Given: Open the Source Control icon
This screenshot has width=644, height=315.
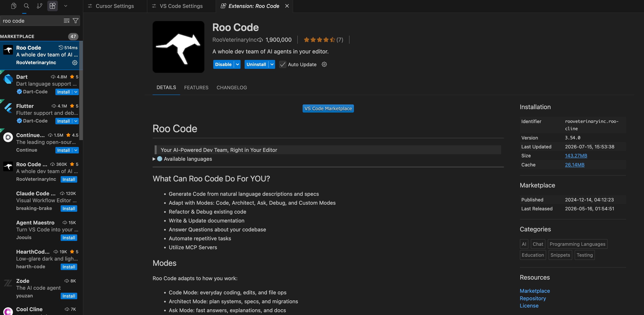Looking at the screenshot, I should point(39,6).
